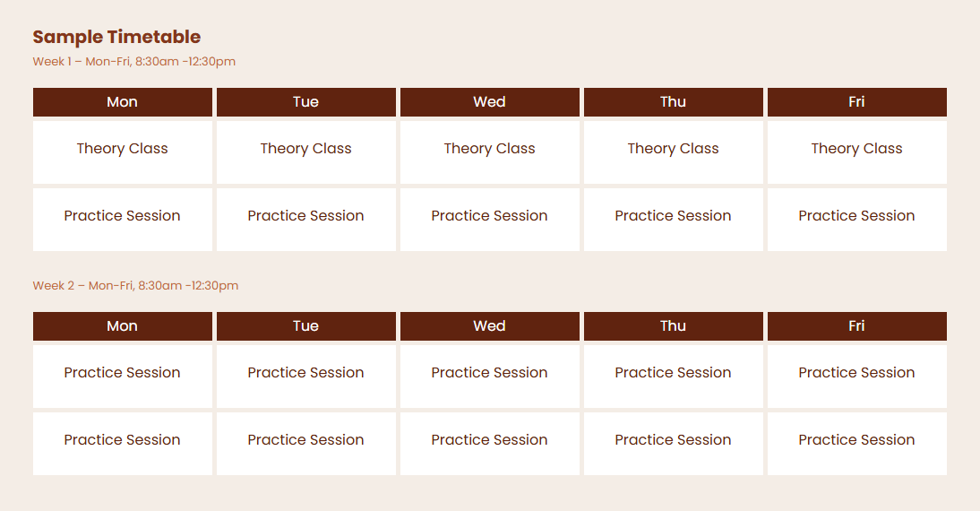Select the Week 1 Mon column header
The width and height of the screenshot is (980, 511).
point(123,102)
